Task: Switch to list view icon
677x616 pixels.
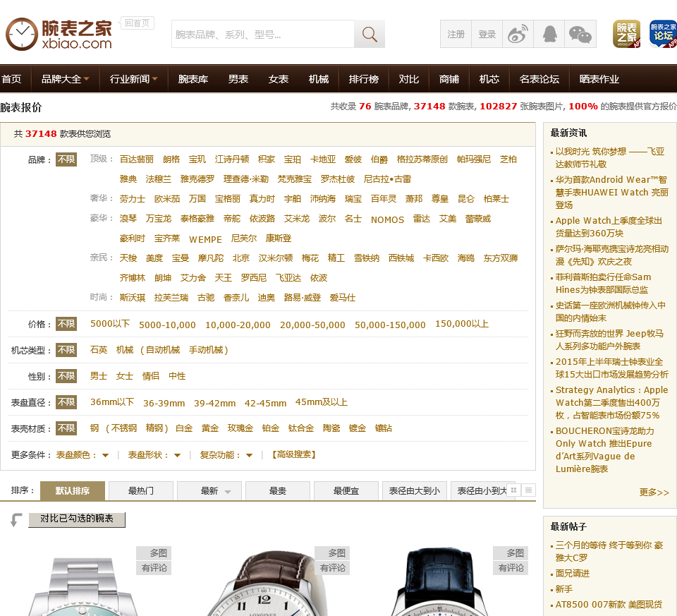Action: click(x=528, y=490)
